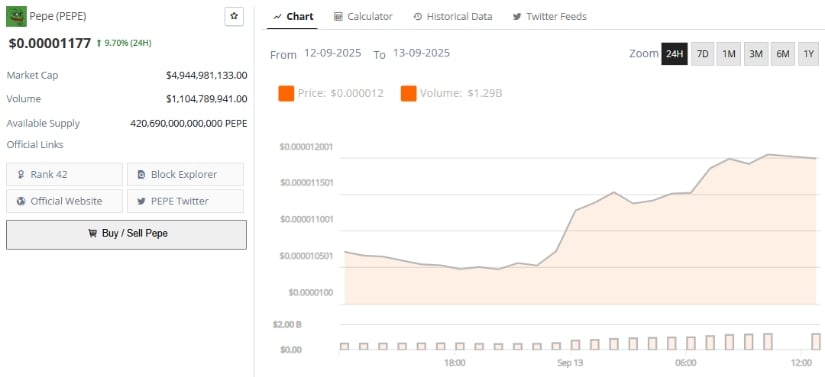Image resolution: width=825 pixels, height=377 pixels.
Task: Open the PEPE Twitter link
Action: tap(185, 201)
